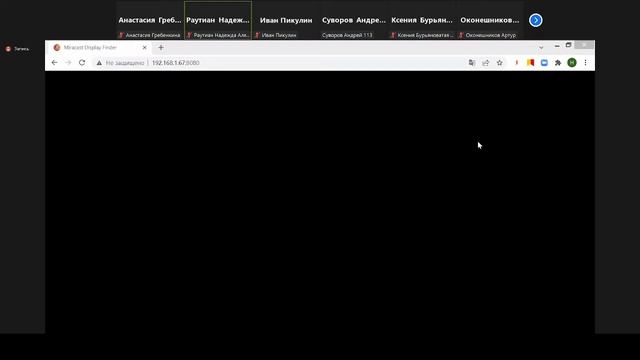Open Chrome's three-dot menu
Viewport: 640px width, 360px height.
pos(585,63)
